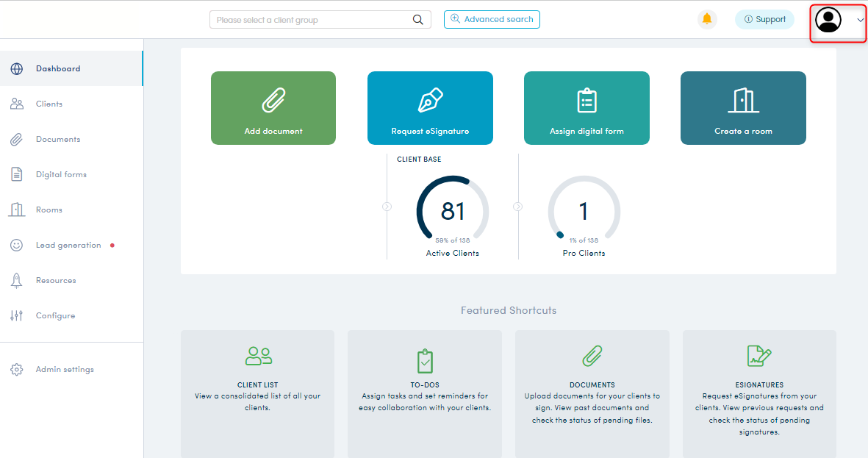Open the Dashboard menu item

[71, 68]
